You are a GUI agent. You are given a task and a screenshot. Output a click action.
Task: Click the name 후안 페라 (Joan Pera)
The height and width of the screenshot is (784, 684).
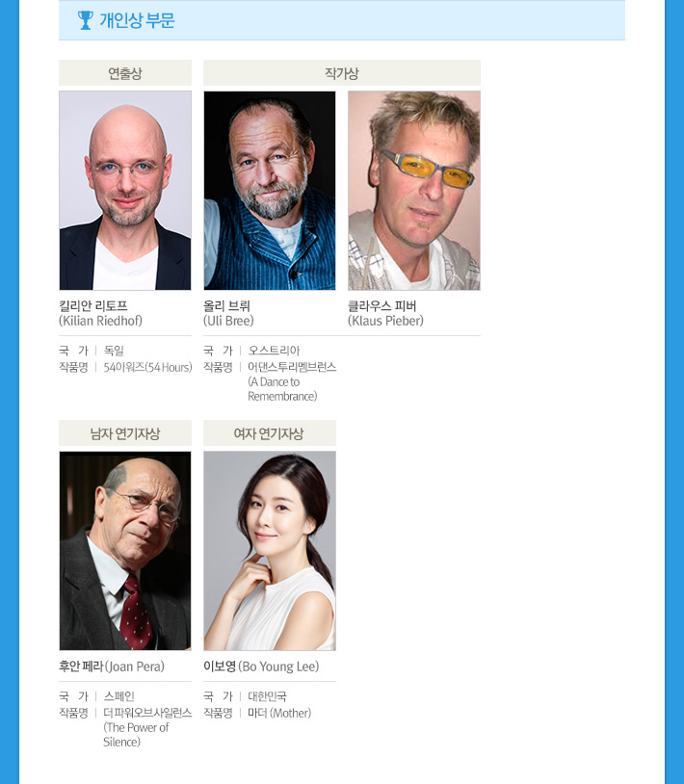[112, 666]
